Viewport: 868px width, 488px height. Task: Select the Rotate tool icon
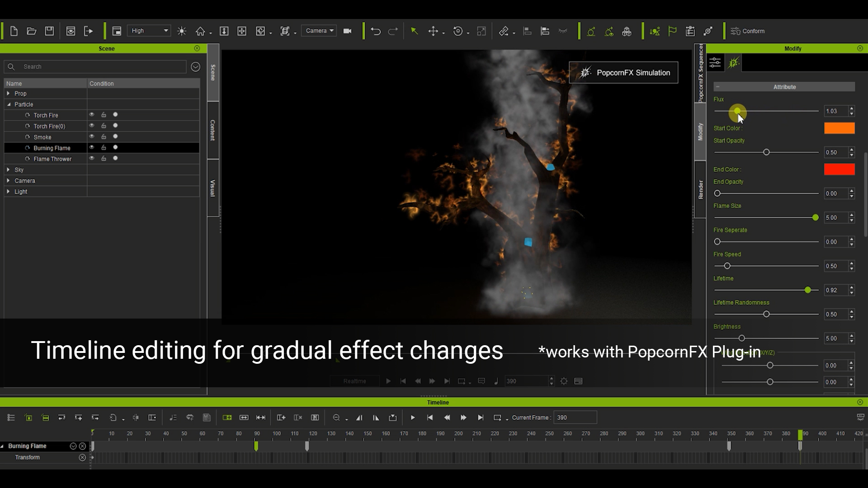tap(458, 31)
